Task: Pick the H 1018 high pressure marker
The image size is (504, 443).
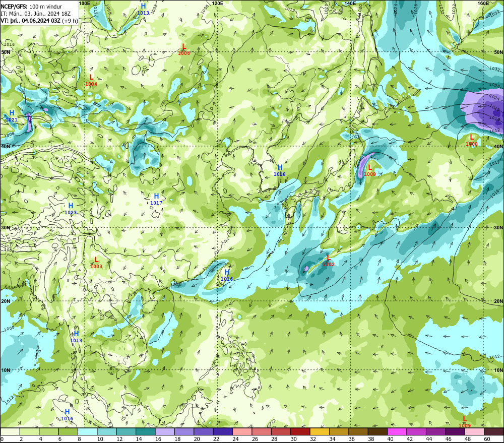Action: [x=280, y=170]
